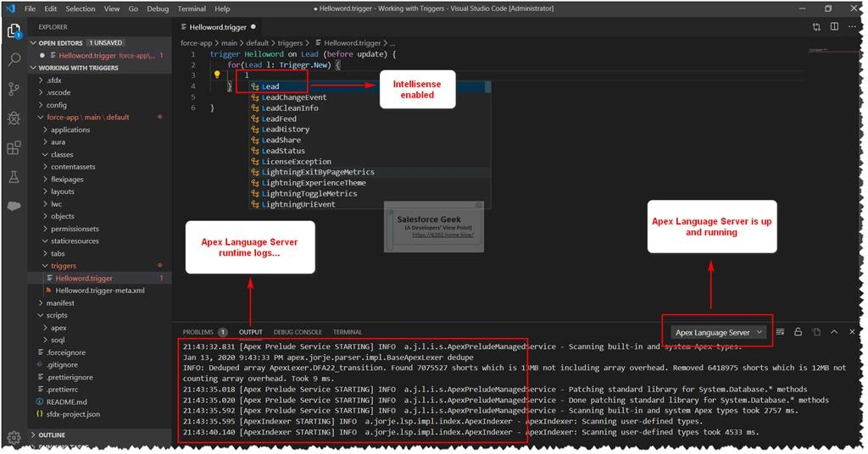Split the editor to the right
868x454 pixels.
tap(834, 26)
